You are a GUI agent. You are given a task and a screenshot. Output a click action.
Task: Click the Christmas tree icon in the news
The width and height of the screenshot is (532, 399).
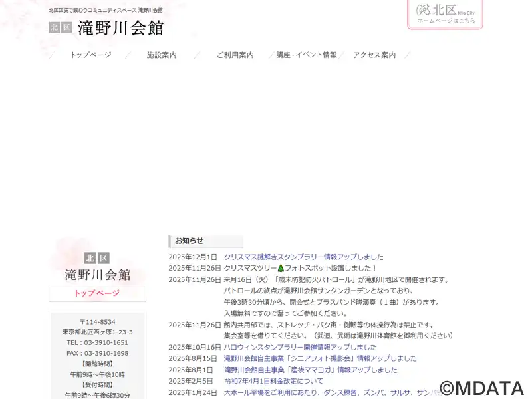(x=281, y=268)
